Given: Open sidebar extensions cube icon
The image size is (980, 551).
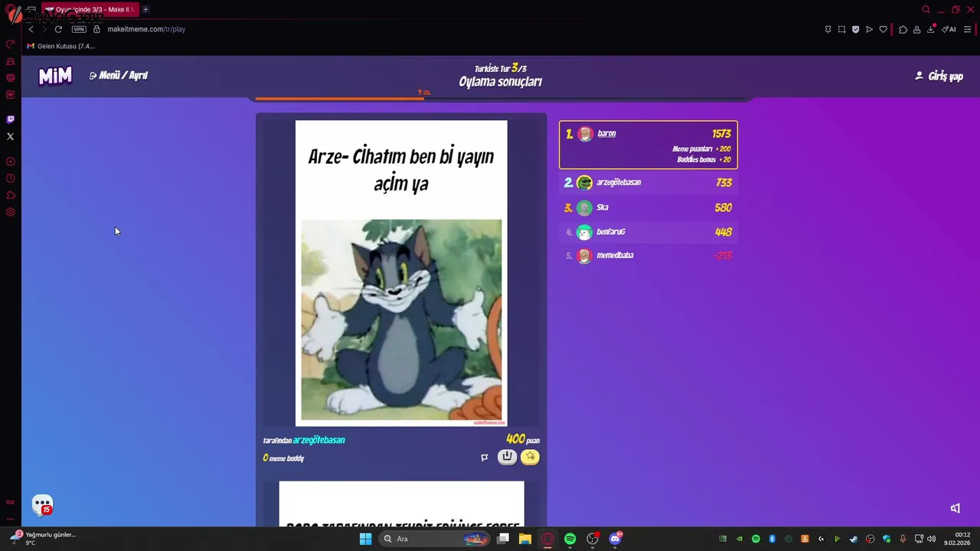Looking at the screenshot, I should tap(10, 195).
